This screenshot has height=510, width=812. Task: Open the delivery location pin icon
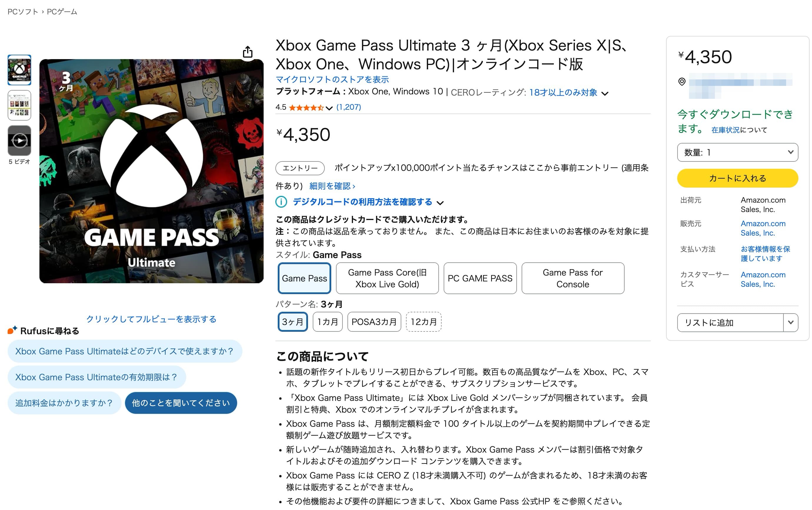click(681, 81)
